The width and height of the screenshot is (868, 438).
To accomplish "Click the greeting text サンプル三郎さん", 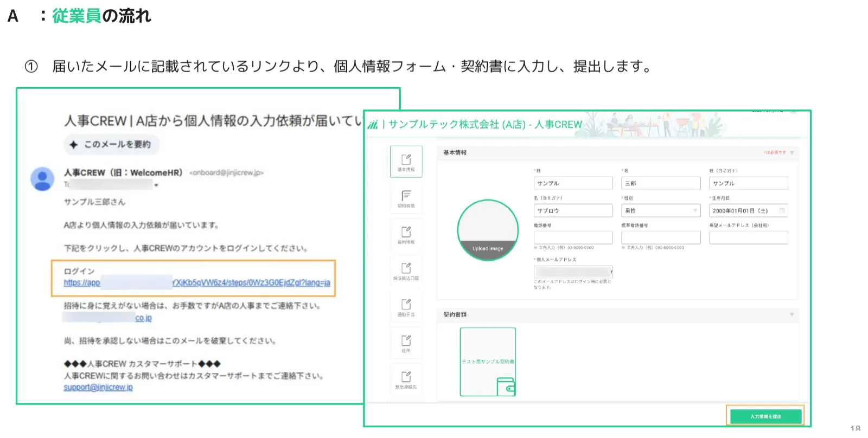I will (94, 202).
